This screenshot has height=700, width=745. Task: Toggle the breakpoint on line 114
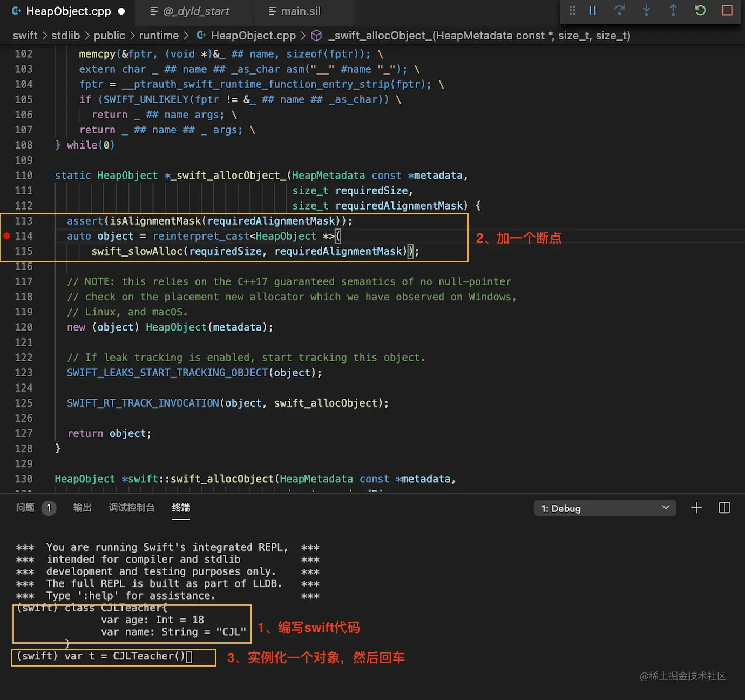7,236
